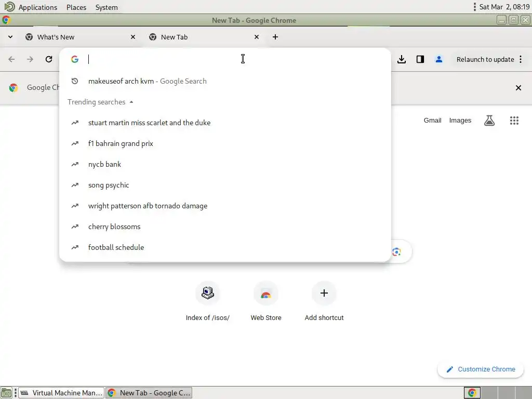The height and width of the screenshot is (399, 532).
Task: Click New Tab - Google Chrome taskbar item
Action: (149, 393)
